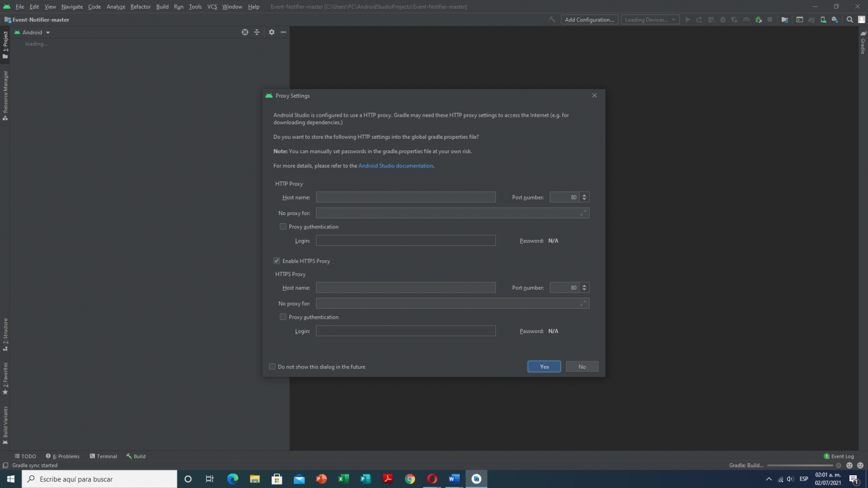Click the Windows search box on taskbar
This screenshot has width=868, height=488.
pos(100,479)
